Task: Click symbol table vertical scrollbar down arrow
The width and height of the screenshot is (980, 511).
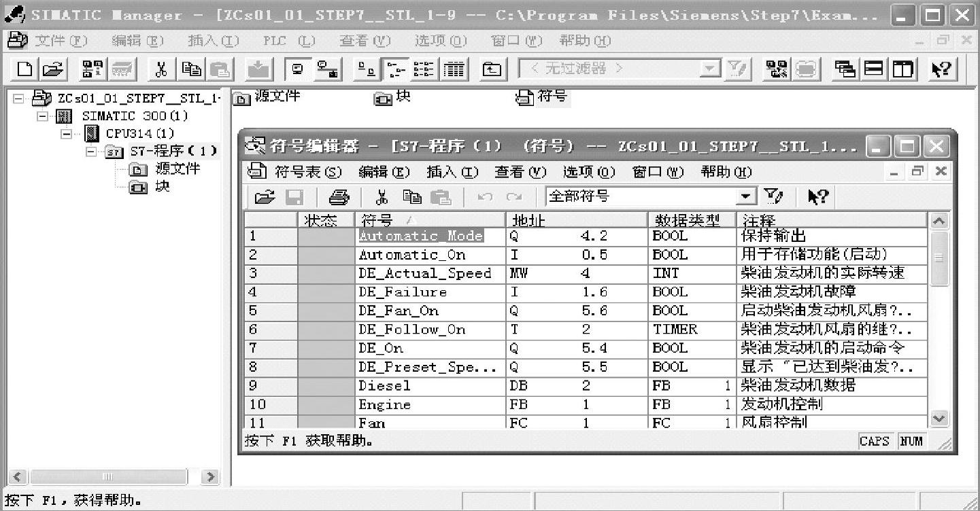Action: coord(939,419)
